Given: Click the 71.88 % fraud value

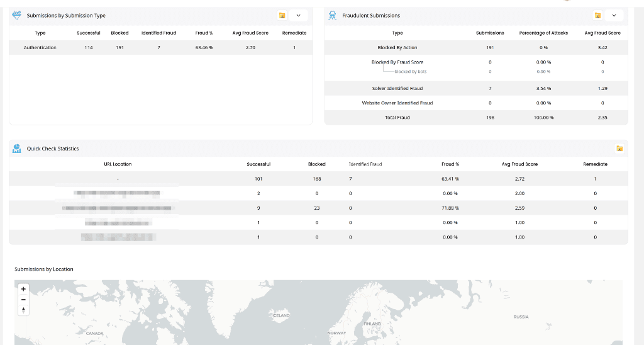Looking at the screenshot, I should tap(450, 208).
